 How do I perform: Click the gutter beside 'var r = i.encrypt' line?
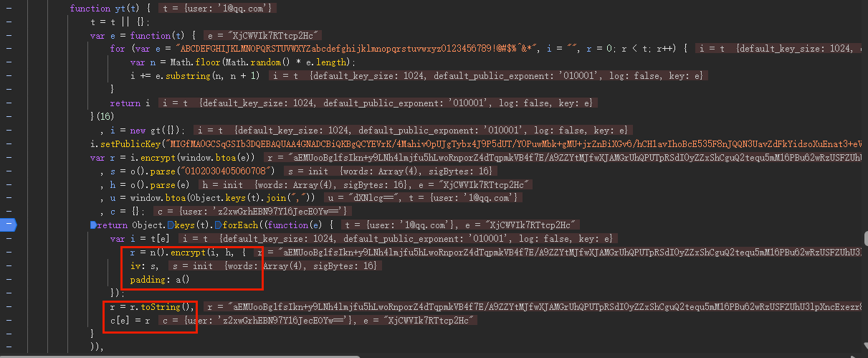[x=10, y=157]
